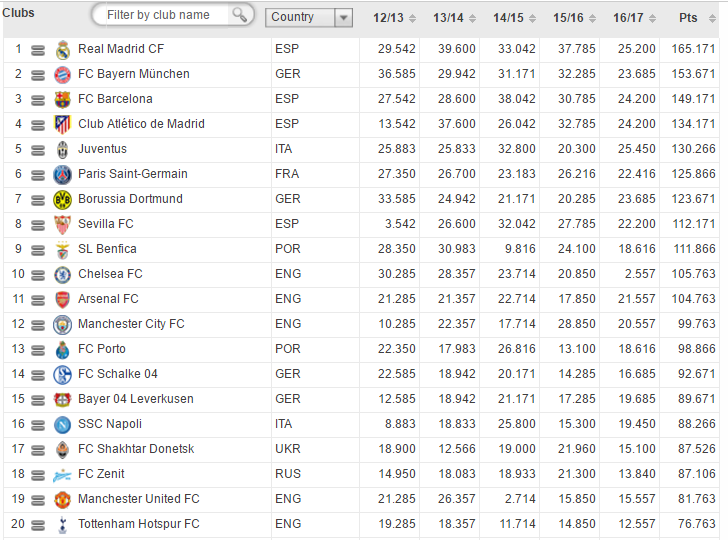Click the Chelsea FC crest icon
Image resolution: width=728 pixels, height=540 pixels.
63,274
